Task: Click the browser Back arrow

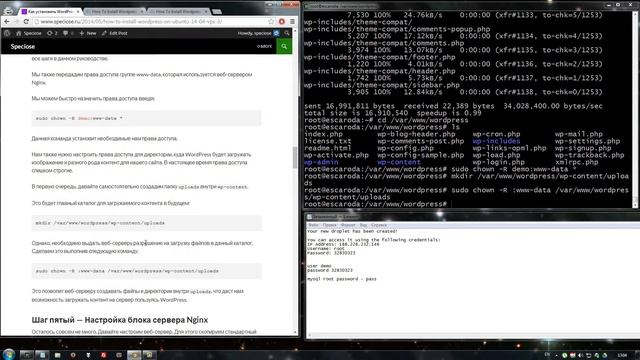Action: (7, 22)
